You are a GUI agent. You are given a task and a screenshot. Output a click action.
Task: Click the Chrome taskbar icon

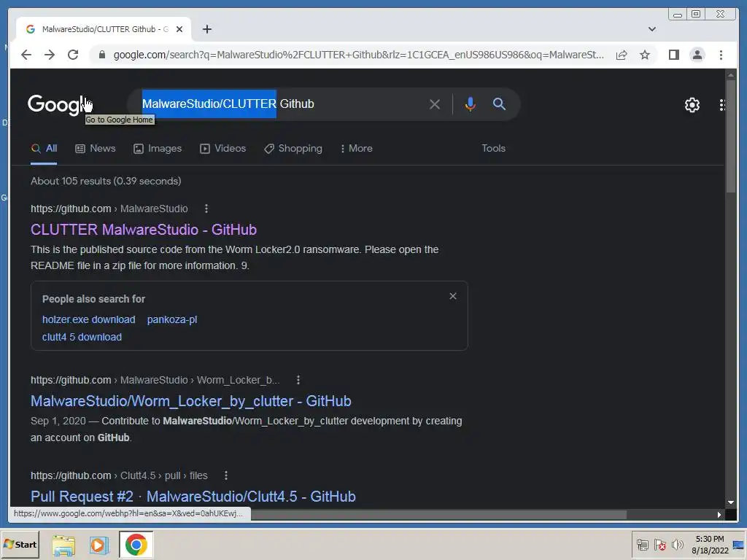[136, 544]
